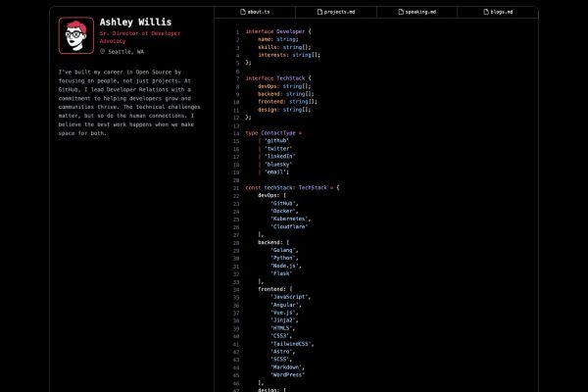Click the 'Python' entry in the code

[x=283, y=258]
